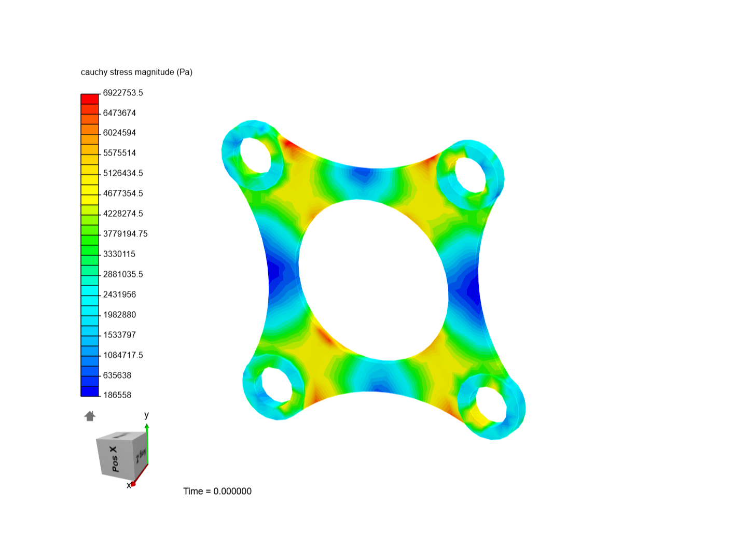747x560 pixels.
Task: Select legend value 635638
Action: click(x=117, y=375)
